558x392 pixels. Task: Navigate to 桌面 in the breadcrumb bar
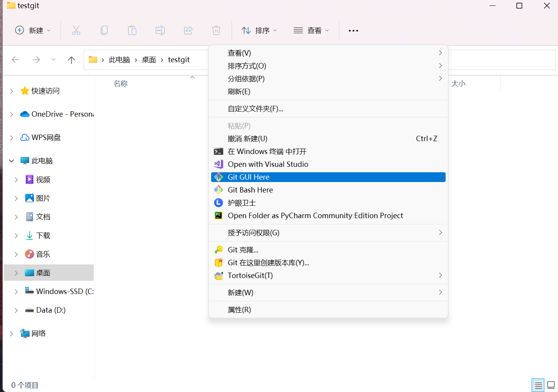click(149, 59)
